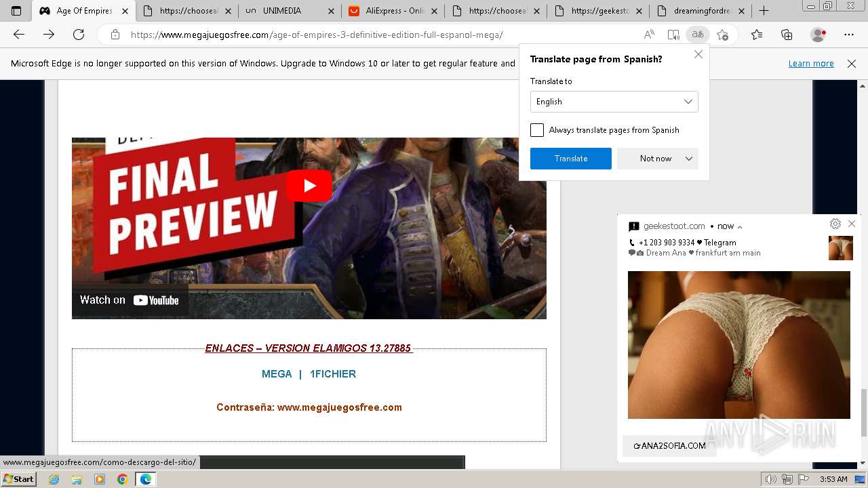Open a new browser tab
Viewport: 868px width, 488px height.
(764, 11)
